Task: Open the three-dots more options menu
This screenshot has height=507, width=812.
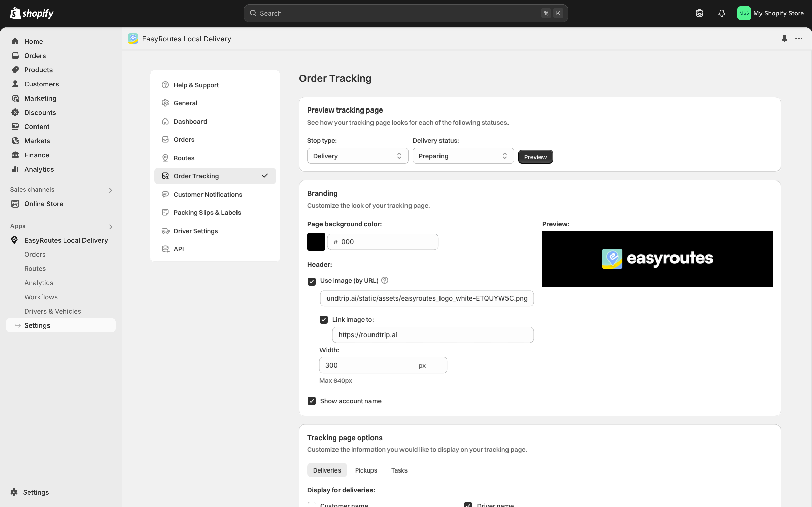Action: 799,39
